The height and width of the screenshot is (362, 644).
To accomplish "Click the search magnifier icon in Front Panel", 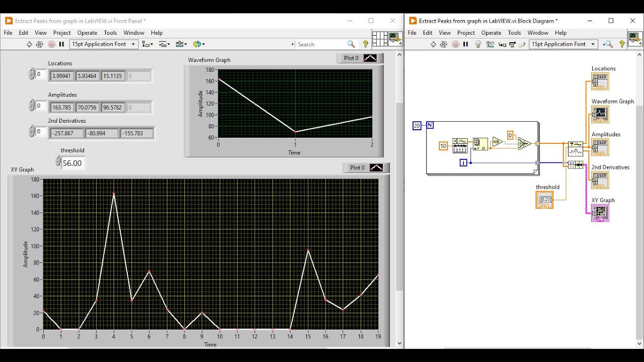I will [x=351, y=44].
